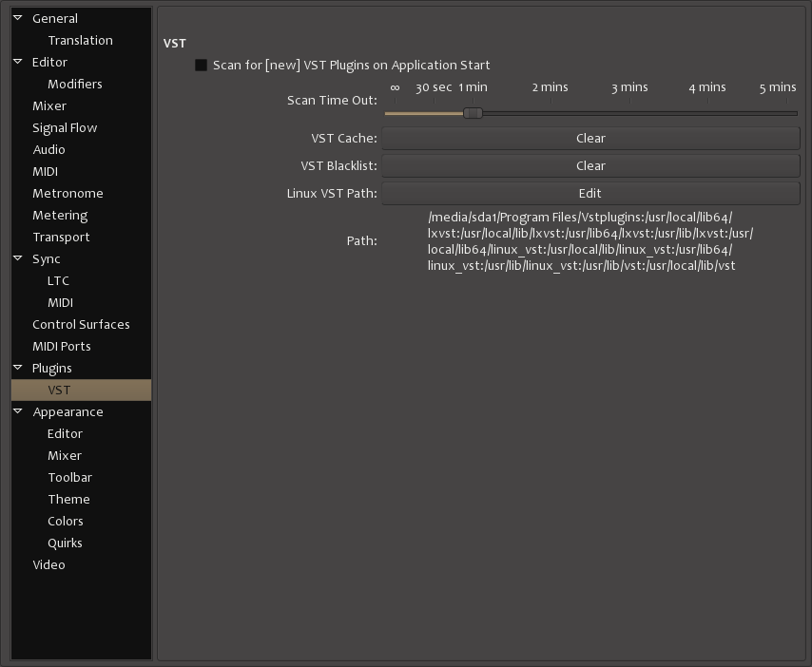Screen dimensions: 812x667
Task: Click the VST section heading
Action: point(175,44)
